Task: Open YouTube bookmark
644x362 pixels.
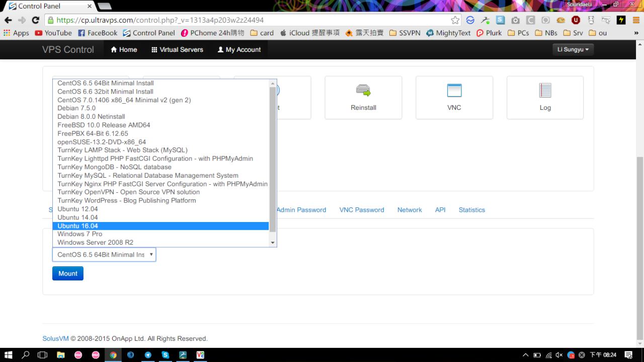Action: click(53, 33)
